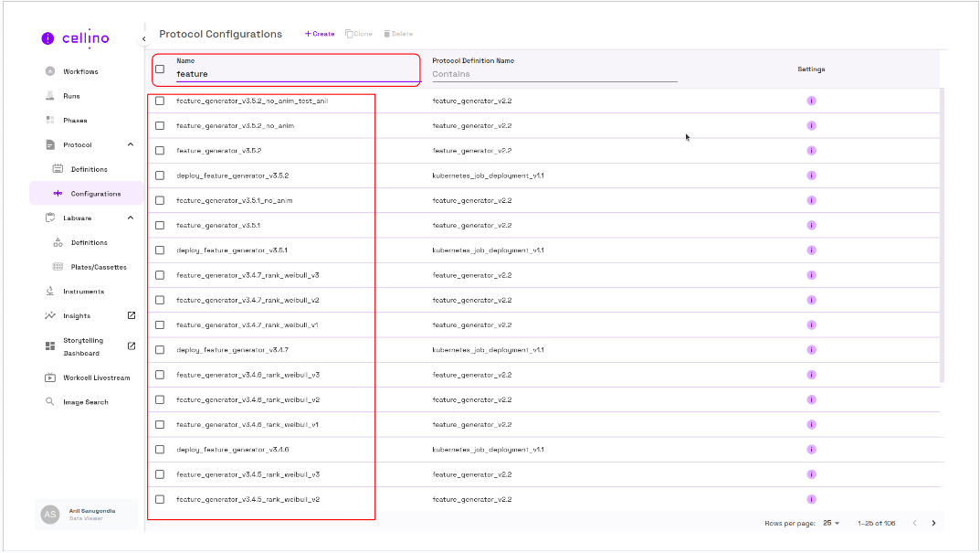The width and height of the screenshot is (980, 553).
Task: Check the deploy_feature_generator_v3.5.1 row checkbox
Action: tap(160, 250)
